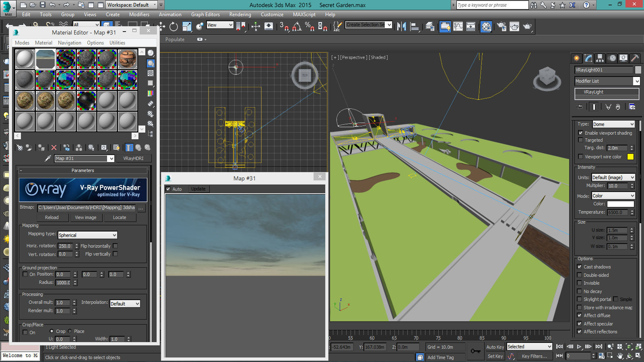Toggle the Auto checkbox in Map #31 window
Viewport: 644px width, 362px height.
[x=168, y=189]
